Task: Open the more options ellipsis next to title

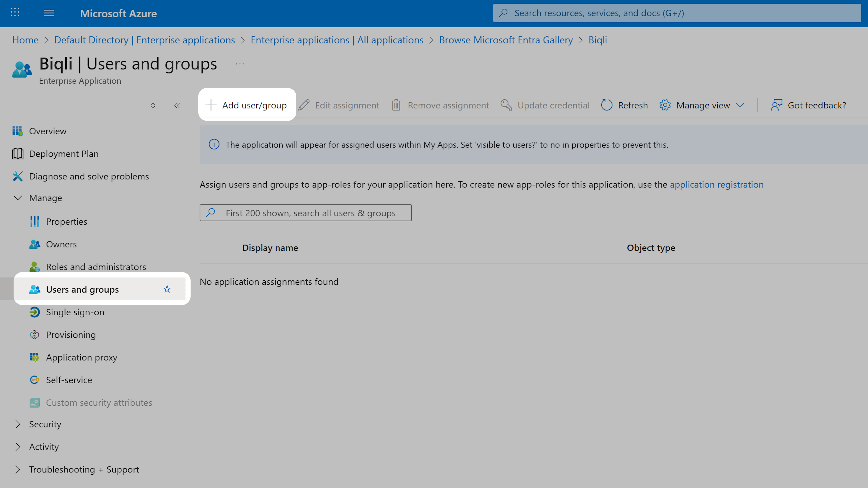Action: pos(240,64)
